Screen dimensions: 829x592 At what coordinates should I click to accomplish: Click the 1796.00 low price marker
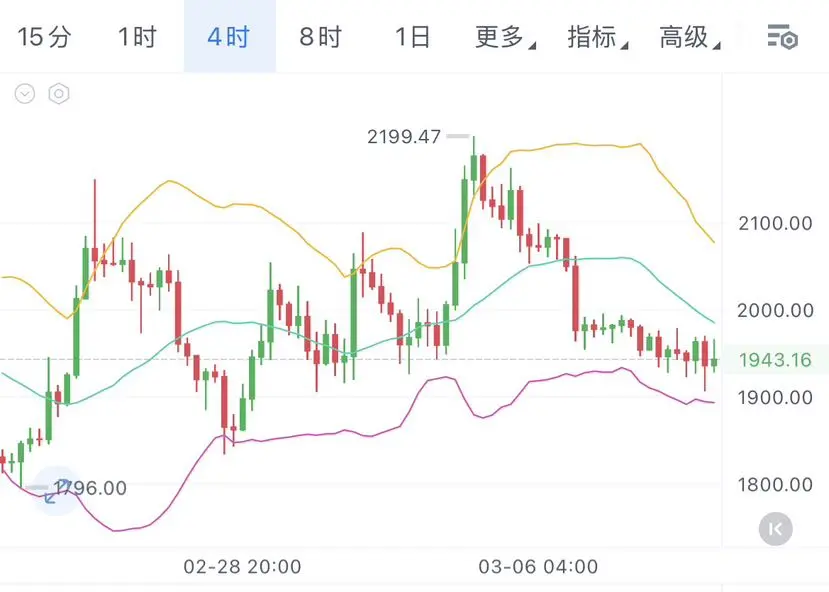pyautogui.click(x=92, y=488)
